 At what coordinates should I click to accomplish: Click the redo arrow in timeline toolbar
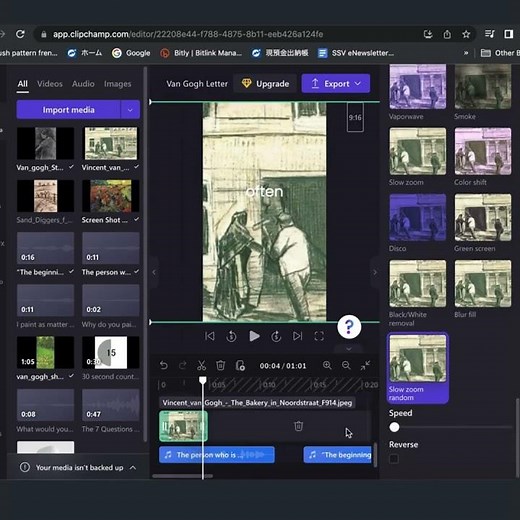coord(182,366)
